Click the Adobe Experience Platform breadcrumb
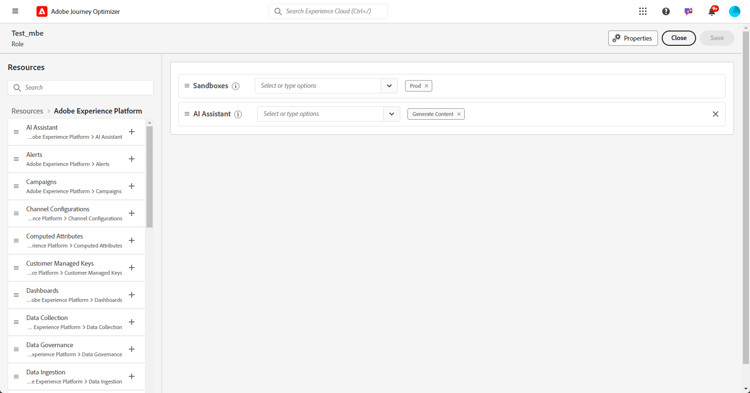 click(x=98, y=111)
